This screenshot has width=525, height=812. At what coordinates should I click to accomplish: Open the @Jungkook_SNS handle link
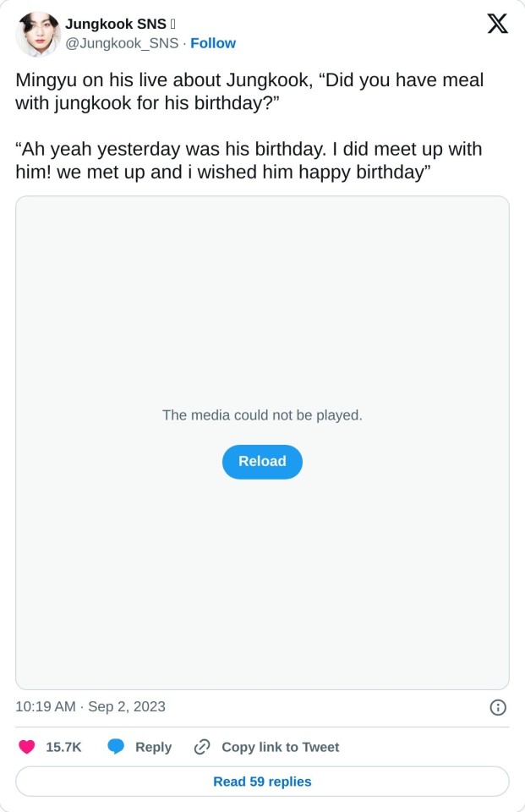coord(122,43)
